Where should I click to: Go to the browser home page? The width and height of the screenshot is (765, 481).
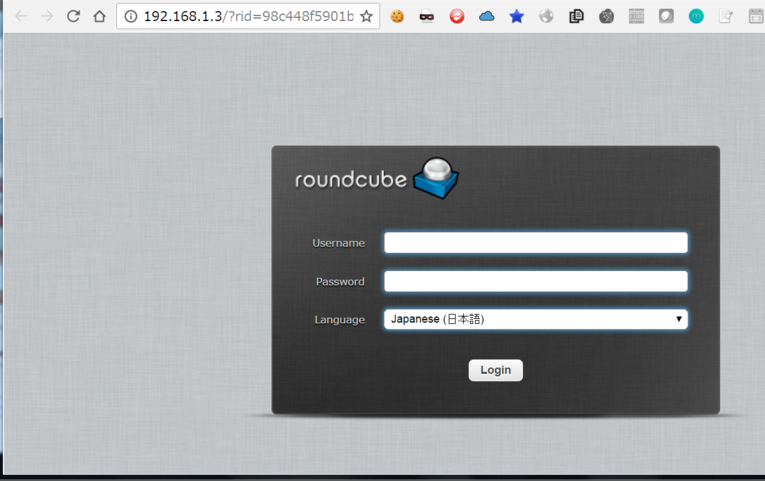point(100,16)
